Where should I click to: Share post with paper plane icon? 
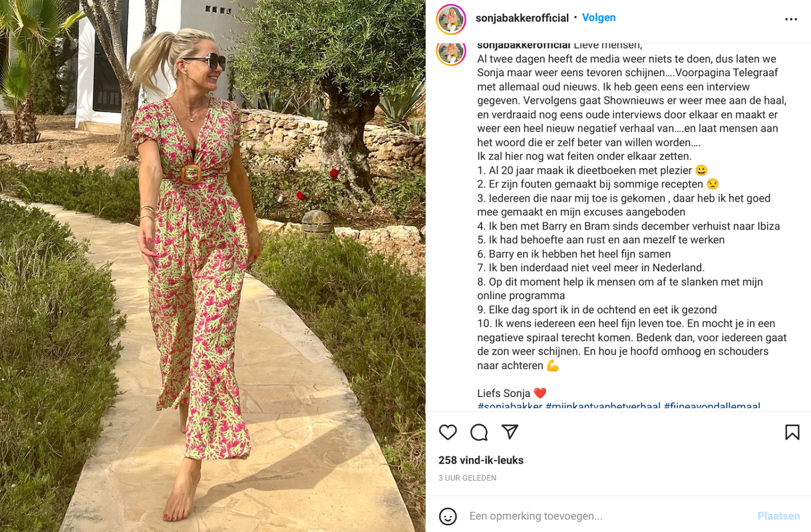click(x=510, y=432)
